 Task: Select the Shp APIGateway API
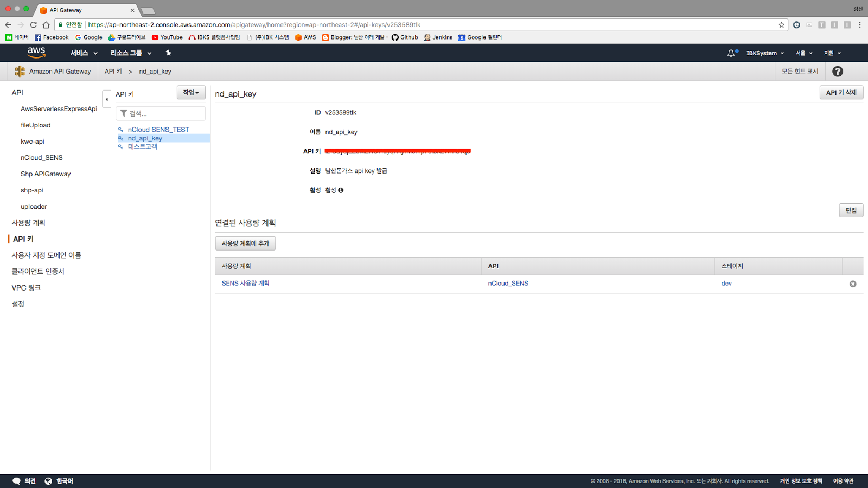(46, 174)
